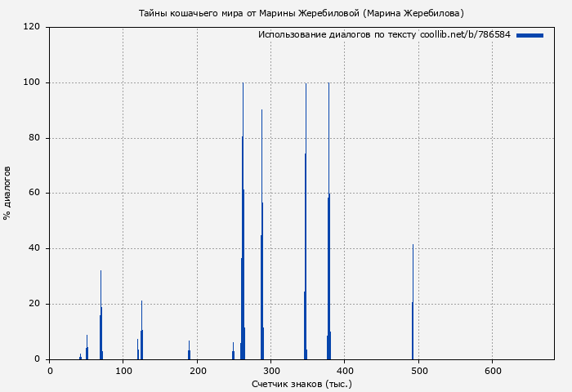
Task: Click the blue legend color swatch
Action: (530, 35)
